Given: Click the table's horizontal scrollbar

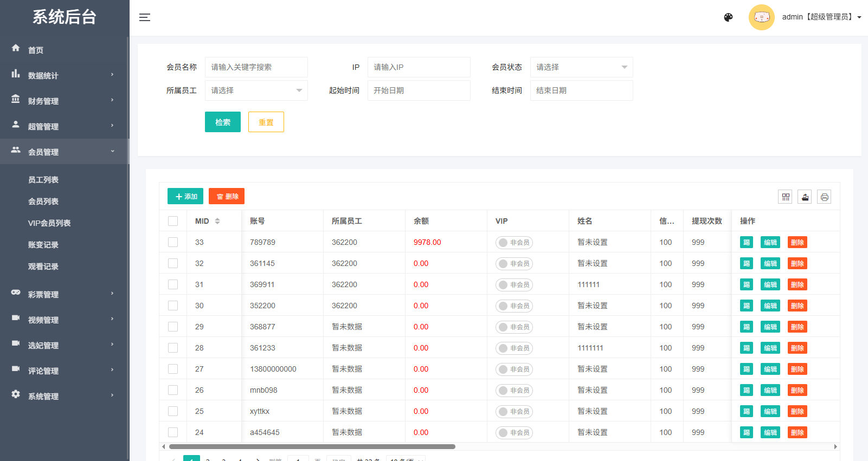Looking at the screenshot, I should tap(312, 447).
